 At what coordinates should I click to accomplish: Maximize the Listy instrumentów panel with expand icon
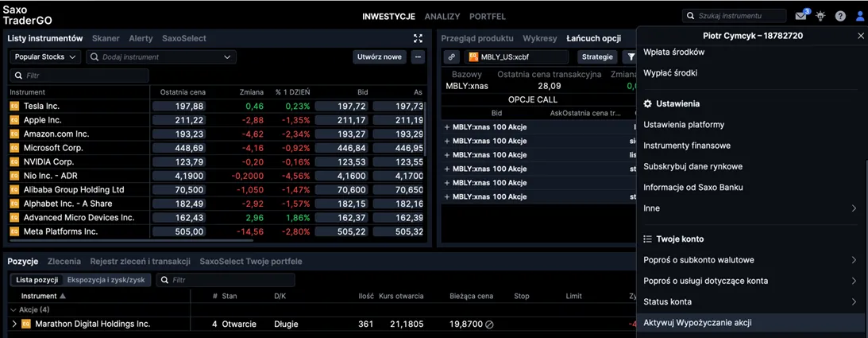coord(418,38)
